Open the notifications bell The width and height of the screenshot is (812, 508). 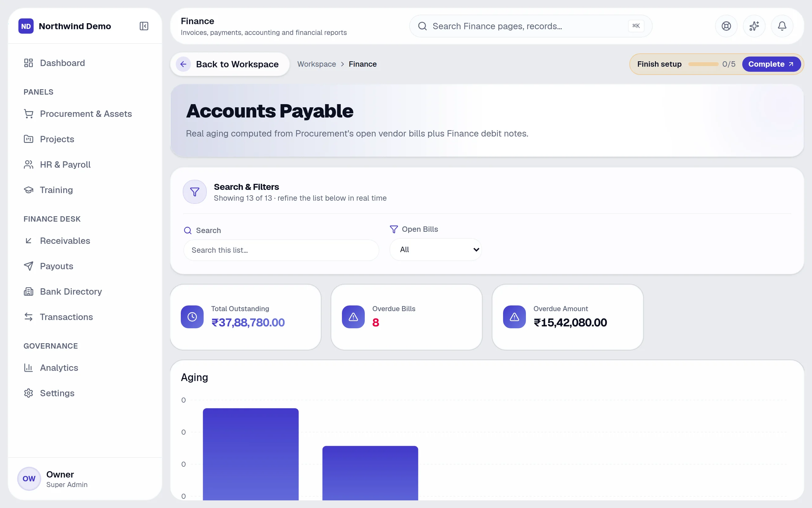pos(782,26)
